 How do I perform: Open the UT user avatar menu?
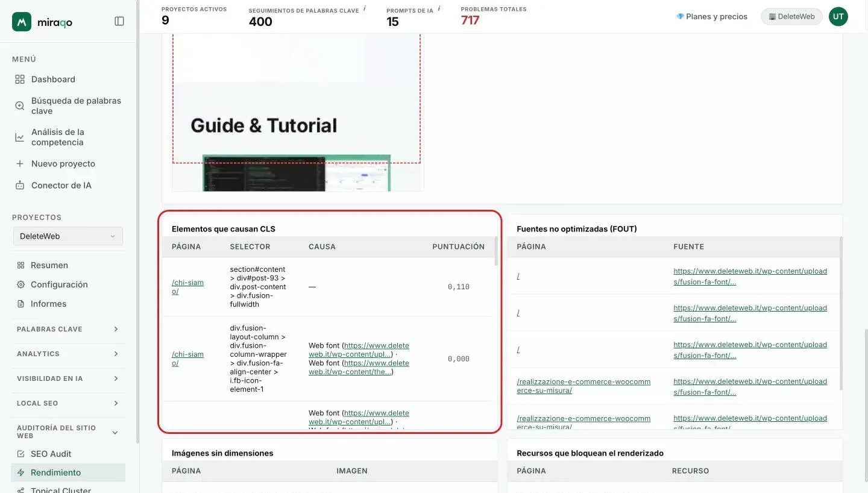point(838,17)
